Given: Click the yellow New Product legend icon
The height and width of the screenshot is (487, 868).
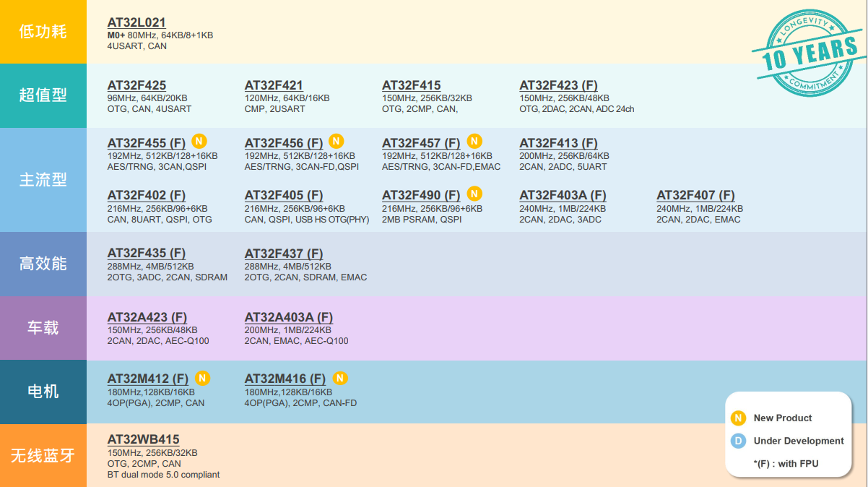Looking at the screenshot, I should (738, 418).
